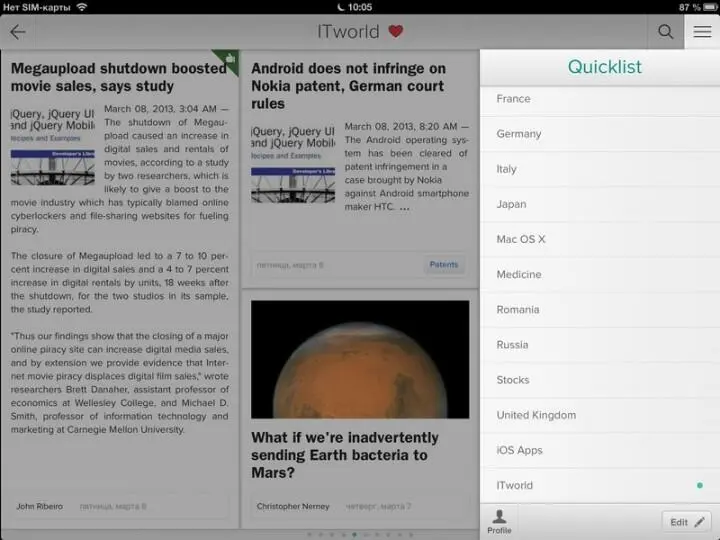Tap author name Christopher Nerney
The width and height of the screenshot is (720, 540).
(x=293, y=506)
